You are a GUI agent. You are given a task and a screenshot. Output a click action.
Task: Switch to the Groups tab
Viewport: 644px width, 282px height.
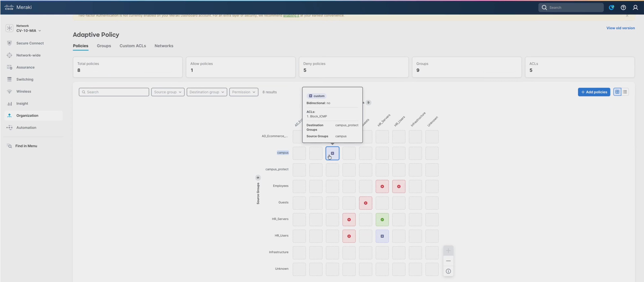[x=104, y=46]
